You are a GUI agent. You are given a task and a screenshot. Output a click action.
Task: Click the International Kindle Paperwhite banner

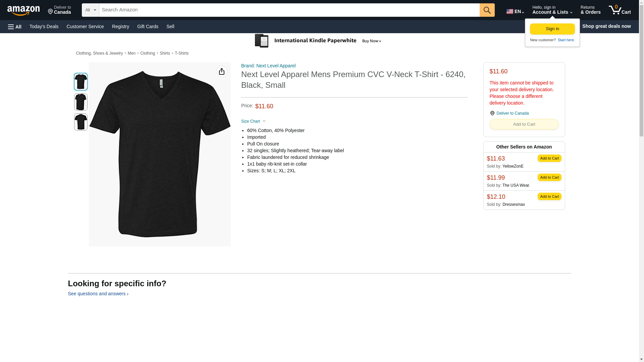pos(318,41)
